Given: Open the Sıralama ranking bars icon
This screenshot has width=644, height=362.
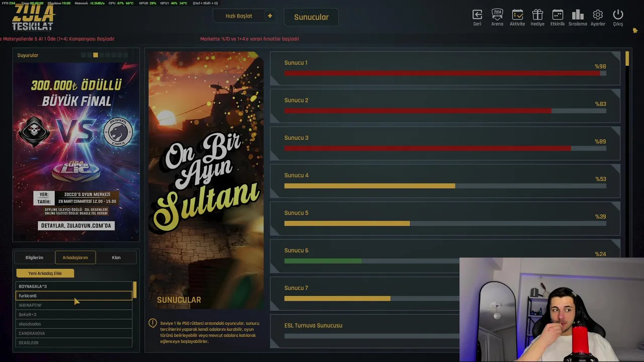Looking at the screenshot, I should pyautogui.click(x=578, y=15).
